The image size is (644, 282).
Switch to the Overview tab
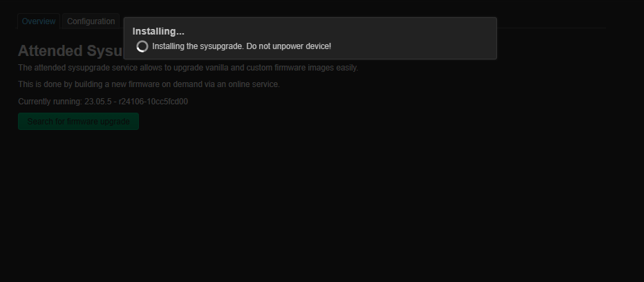click(39, 21)
